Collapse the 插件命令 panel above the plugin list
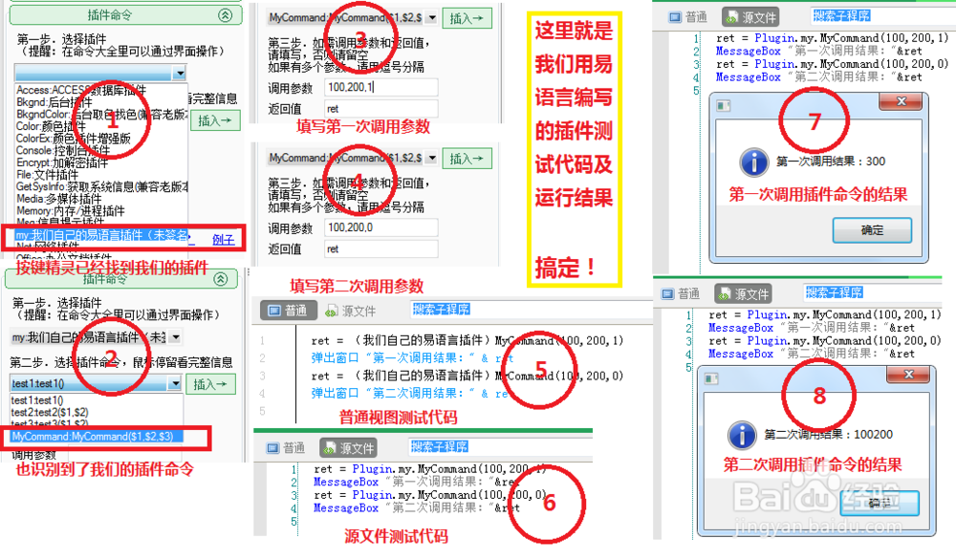This screenshot has height=560, width=956. click(x=226, y=15)
